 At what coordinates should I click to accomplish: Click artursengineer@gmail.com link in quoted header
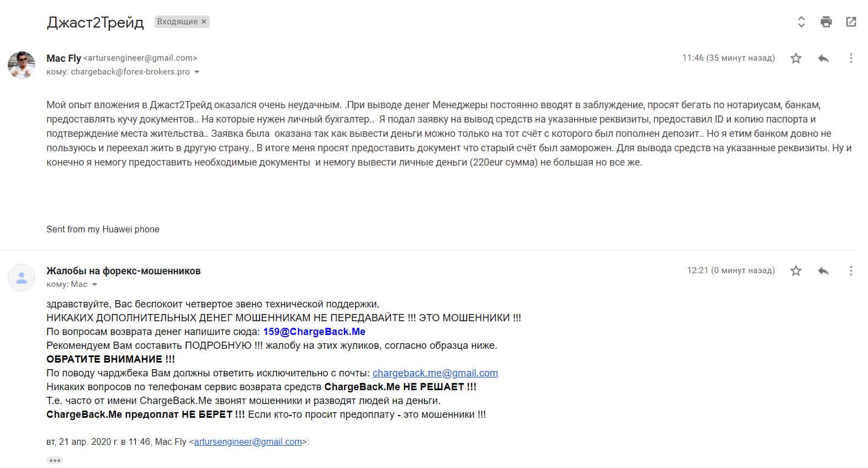tap(248, 442)
